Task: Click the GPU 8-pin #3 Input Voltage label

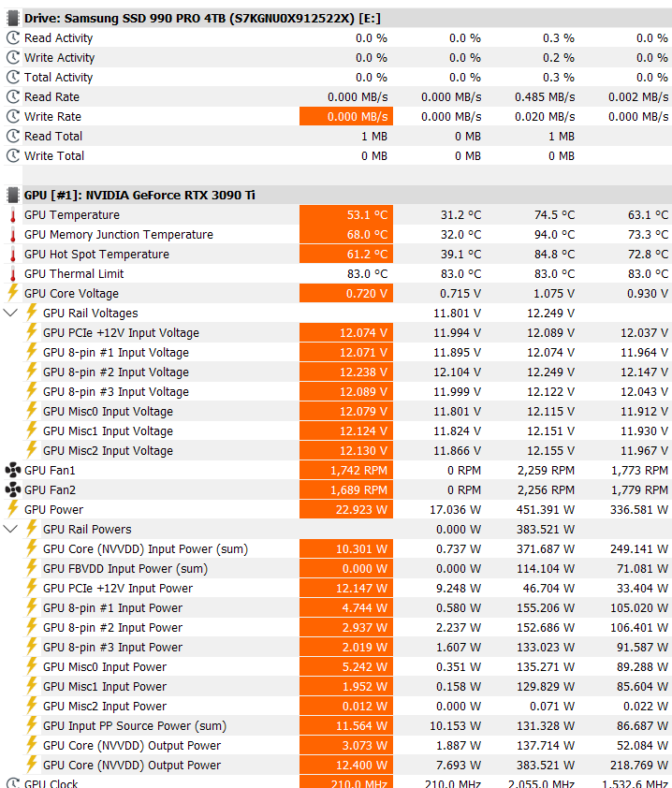Action: coord(116,392)
